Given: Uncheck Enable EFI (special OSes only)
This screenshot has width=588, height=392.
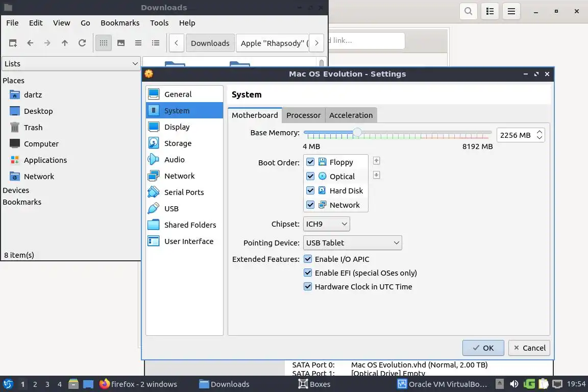Looking at the screenshot, I should (308, 273).
